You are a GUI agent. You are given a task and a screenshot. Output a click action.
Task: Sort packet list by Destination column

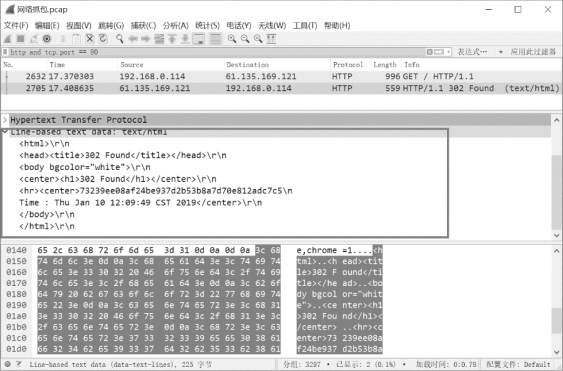click(x=277, y=65)
